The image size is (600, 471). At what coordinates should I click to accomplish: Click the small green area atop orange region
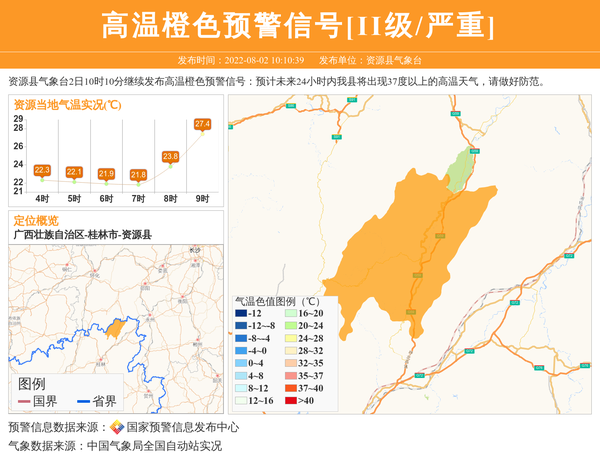point(460,169)
